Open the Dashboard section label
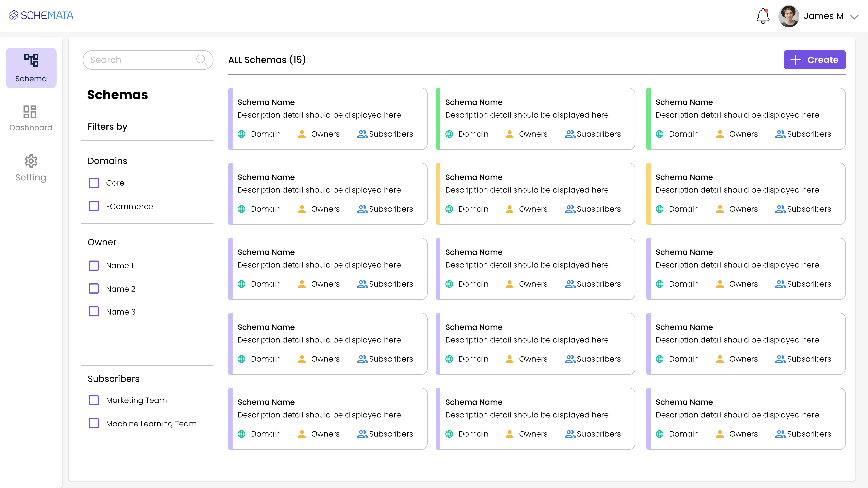The image size is (868, 488). point(31,128)
